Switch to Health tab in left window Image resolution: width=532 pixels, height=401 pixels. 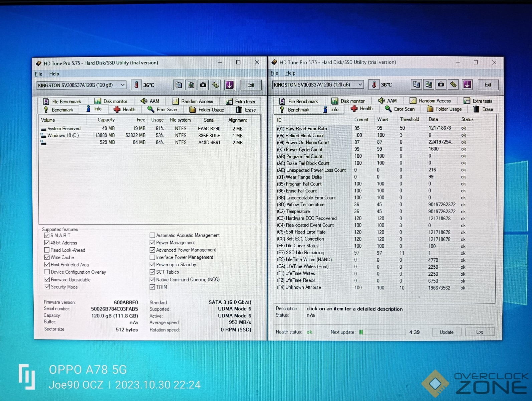point(124,109)
